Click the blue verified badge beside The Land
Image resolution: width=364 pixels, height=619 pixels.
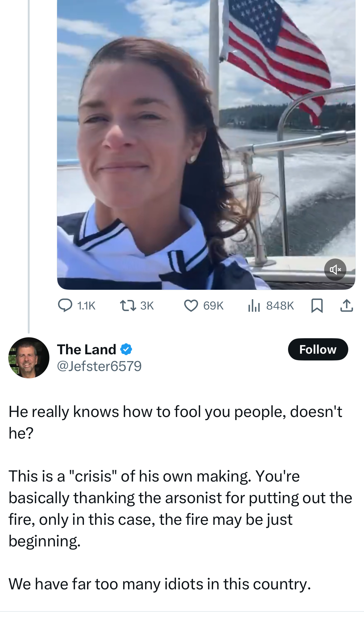(x=126, y=349)
